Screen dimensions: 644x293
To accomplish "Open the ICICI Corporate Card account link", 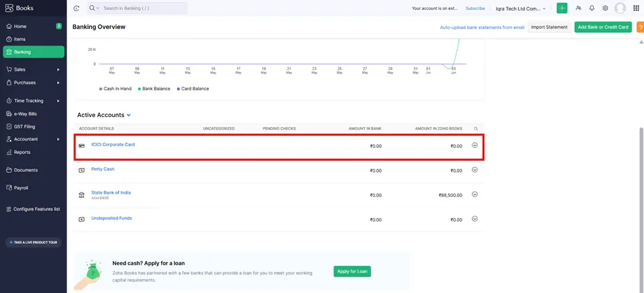I will pos(113,144).
